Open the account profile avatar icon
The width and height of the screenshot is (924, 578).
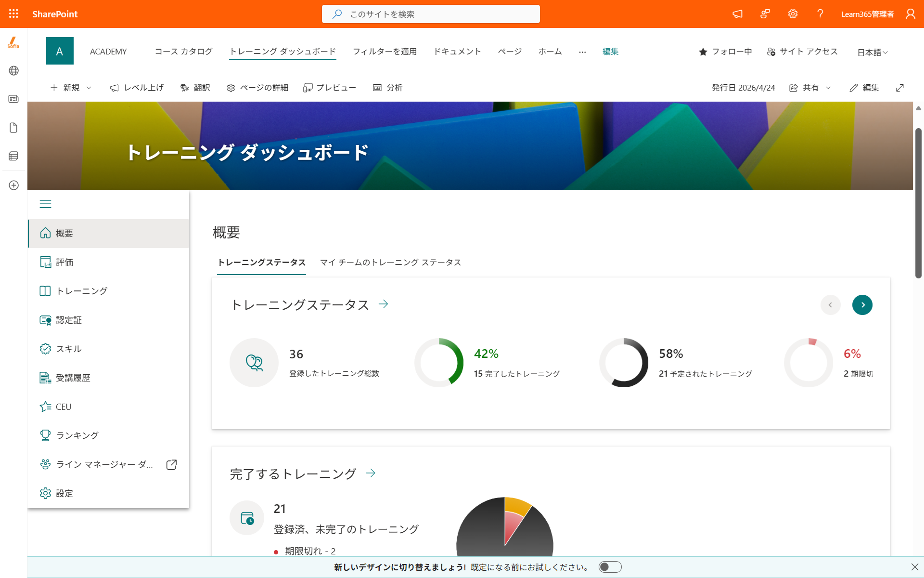tap(910, 14)
